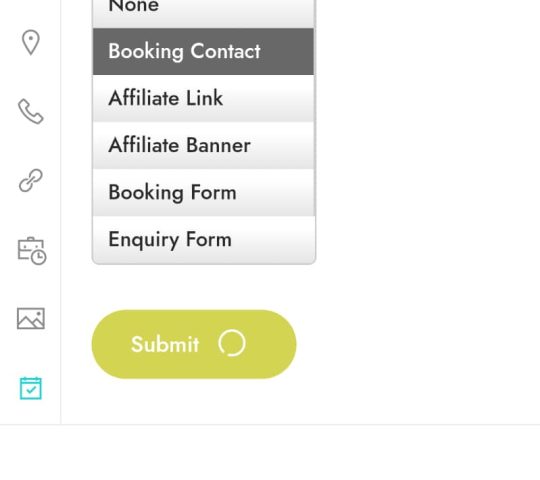Open the chain link section
Screen dimensions: 540x480
(x=31, y=180)
